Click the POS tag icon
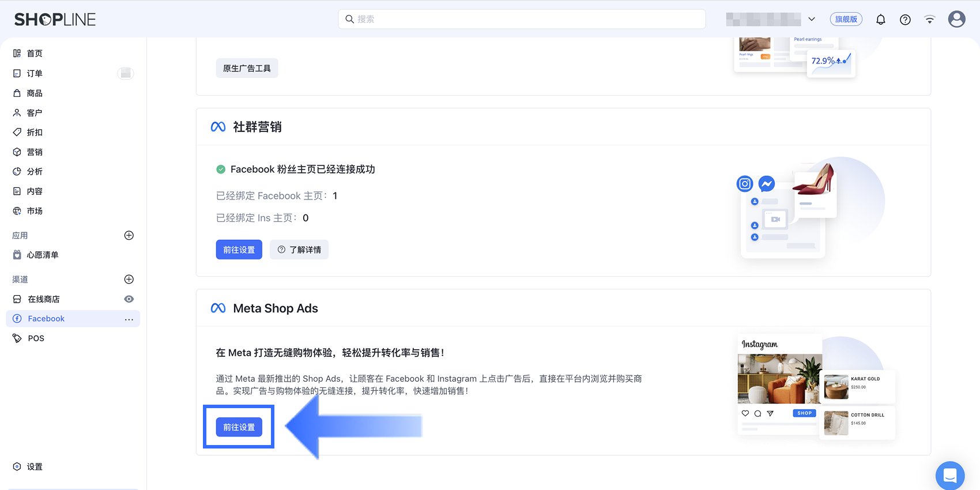Image resolution: width=980 pixels, height=490 pixels. coord(17,338)
